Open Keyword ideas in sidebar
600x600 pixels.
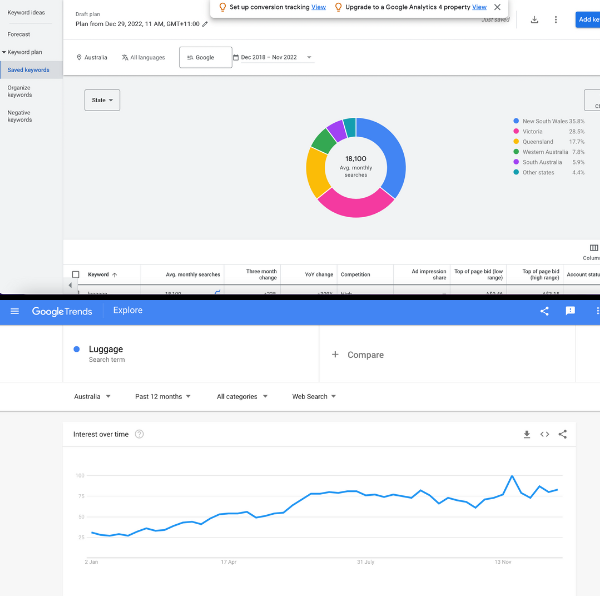(x=26, y=13)
